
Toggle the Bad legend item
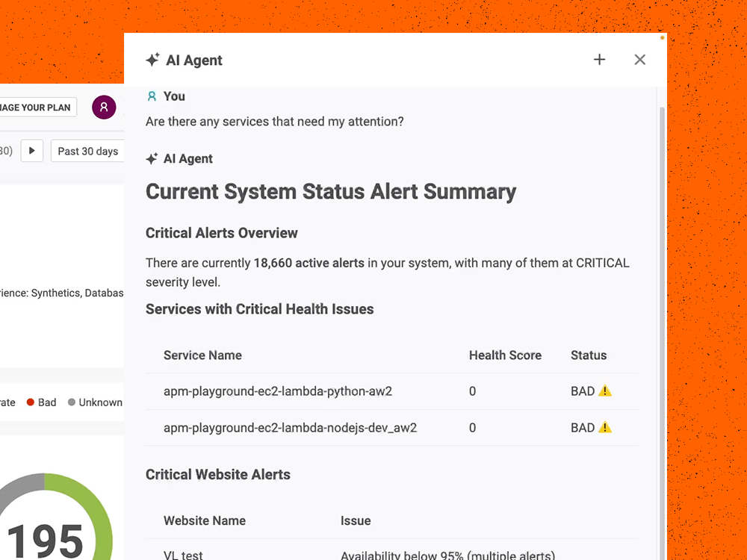[x=42, y=402]
